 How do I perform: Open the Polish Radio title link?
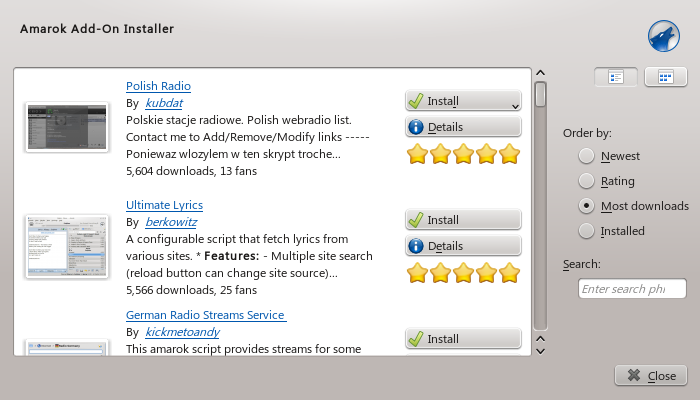click(x=158, y=86)
